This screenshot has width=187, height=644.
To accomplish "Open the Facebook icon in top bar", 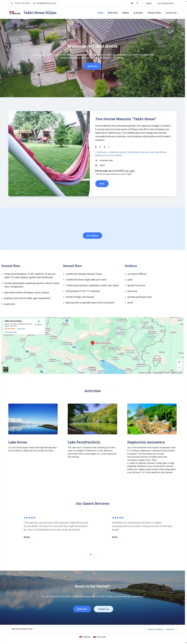I will point(137,3).
